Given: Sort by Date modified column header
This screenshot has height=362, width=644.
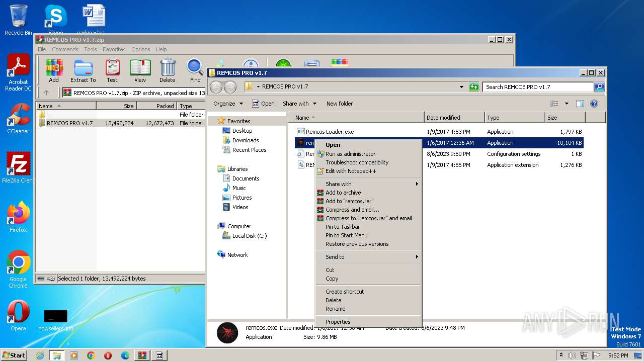Looking at the screenshot, I should [454, 118].
